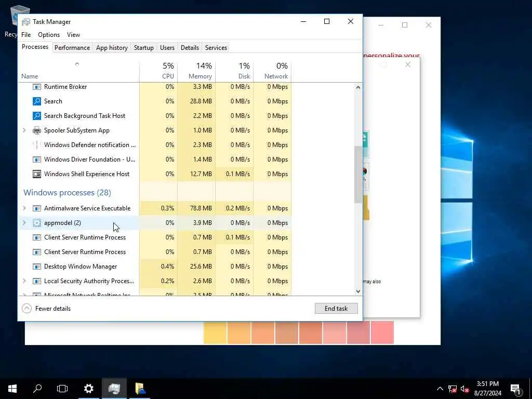532x399 pixels.
Task: Click Desktop Window Manager CPU value 0.4%
Action: (x=167, y=267)
